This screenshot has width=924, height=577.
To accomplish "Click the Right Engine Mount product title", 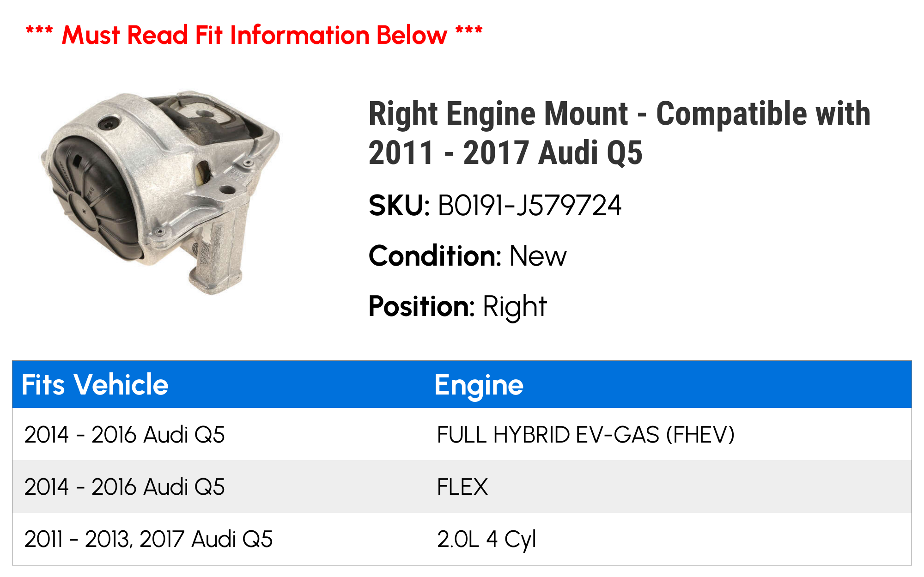I will (x=619, y=133).
